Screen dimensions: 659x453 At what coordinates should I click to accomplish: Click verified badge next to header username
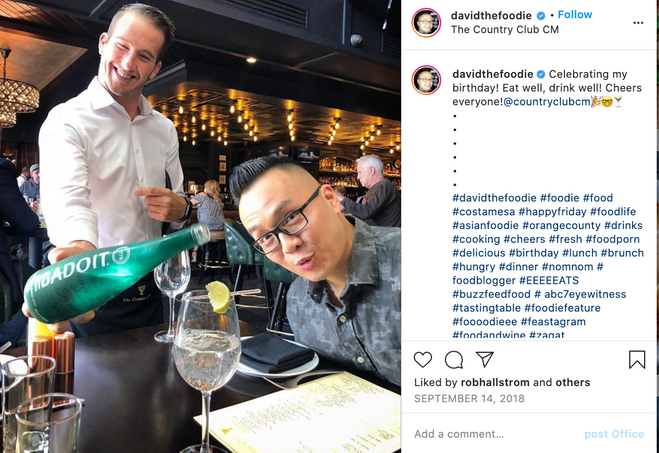(x=541, y=16)
